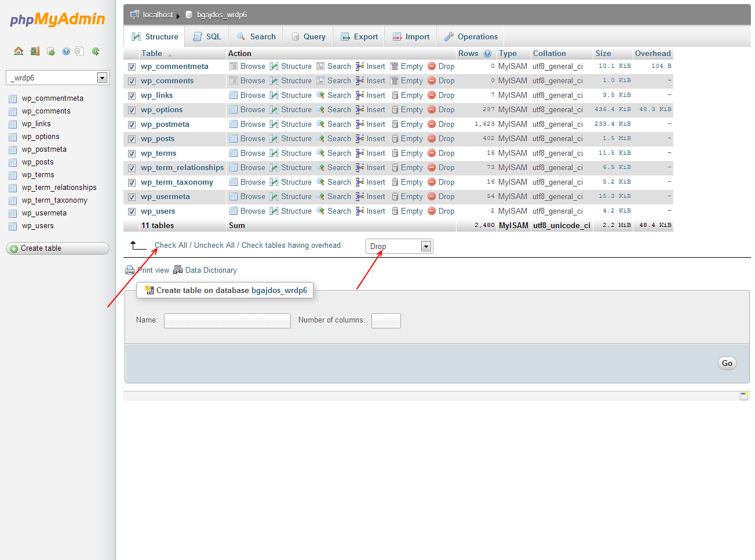Uncheck the wp_usermeta checkbox
Screen dimensions: 755x560
(132, 197)
